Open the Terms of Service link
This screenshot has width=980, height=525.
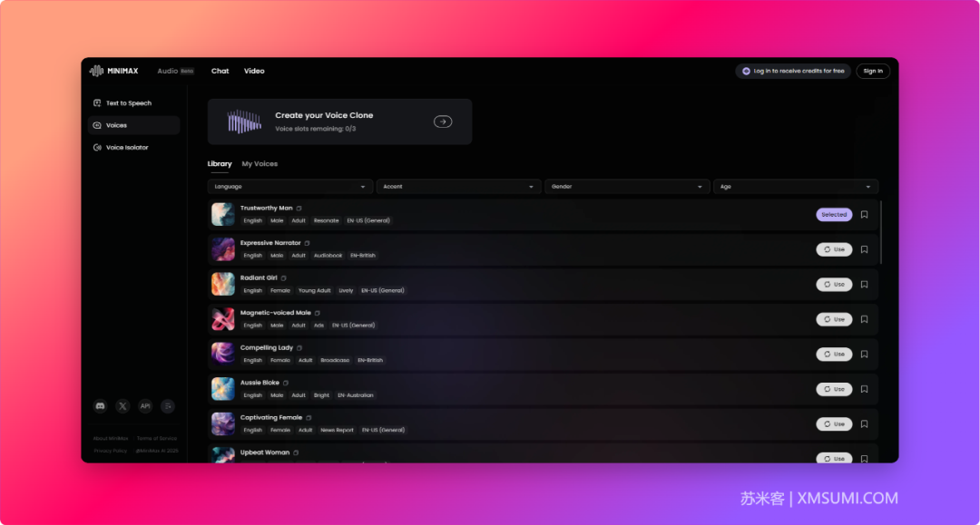click(x=157, y=439)
